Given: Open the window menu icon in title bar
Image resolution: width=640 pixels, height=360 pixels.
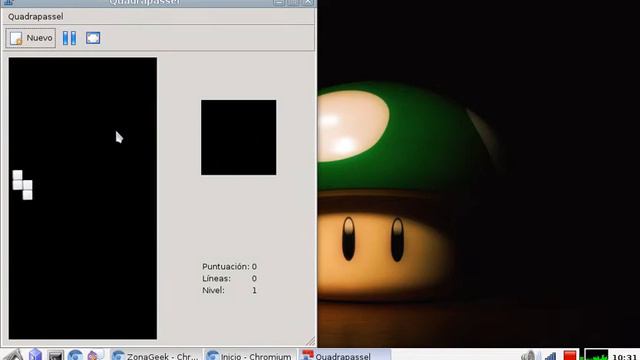Looking at the screenshot, I should 9,2.
